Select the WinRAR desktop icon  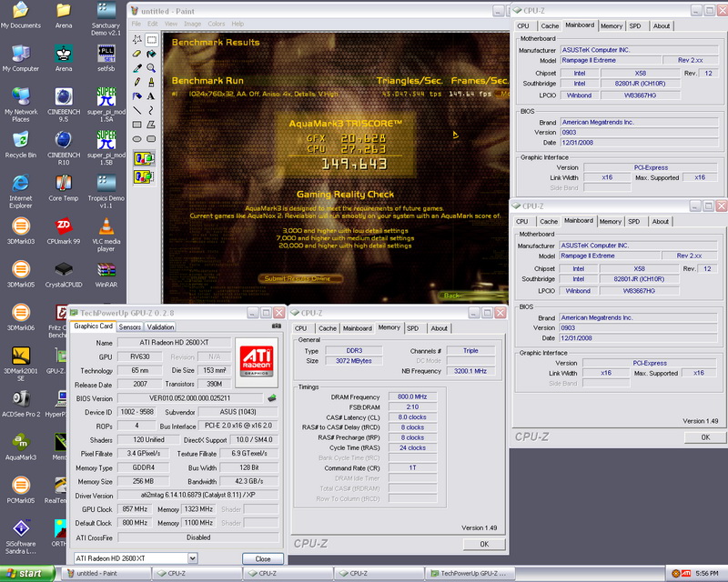pos(106,274)
